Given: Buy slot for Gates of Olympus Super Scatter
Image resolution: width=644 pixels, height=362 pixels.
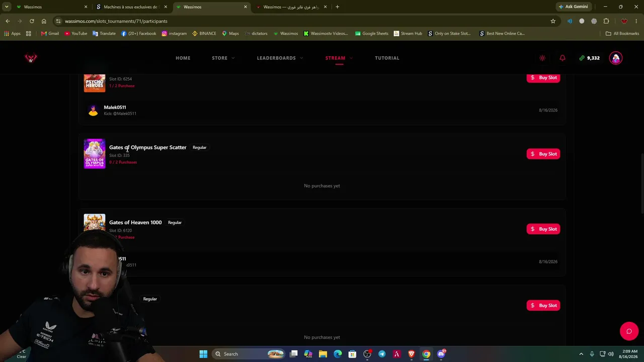Looking at the screenshot, I should [543, 154].
